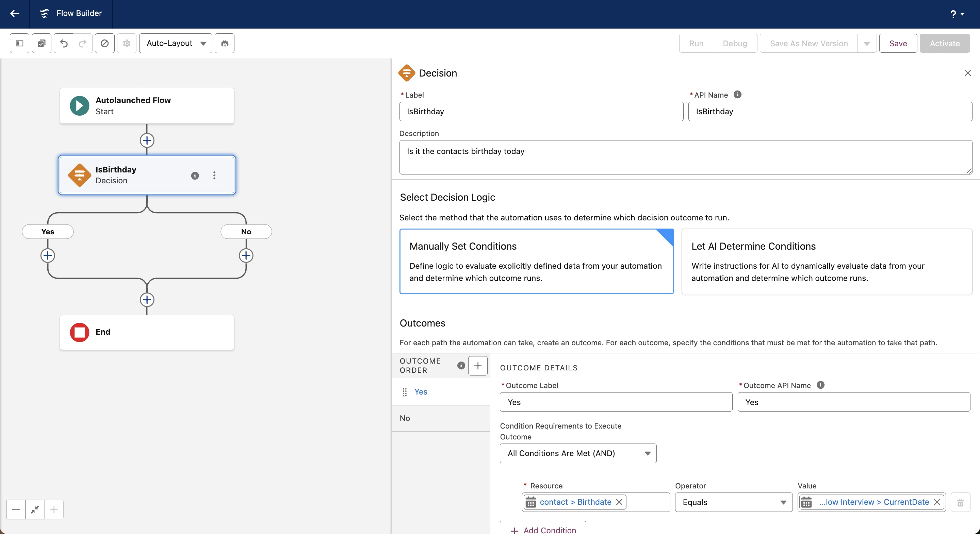Screen dimensions: 980x534
Task: Open the IsBirthday element's three-dot menu
Action: tap(214, 176)
